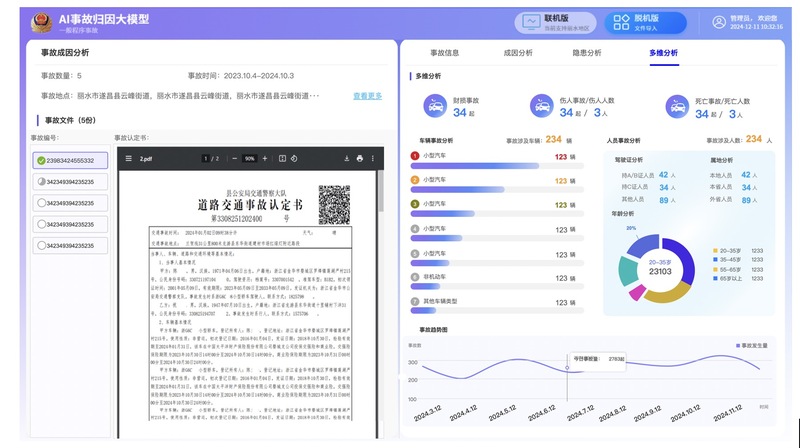This screenshot has width=800, height=448.
Task: Click the teal segment of age donut chart
Action: tap(628, 271)
